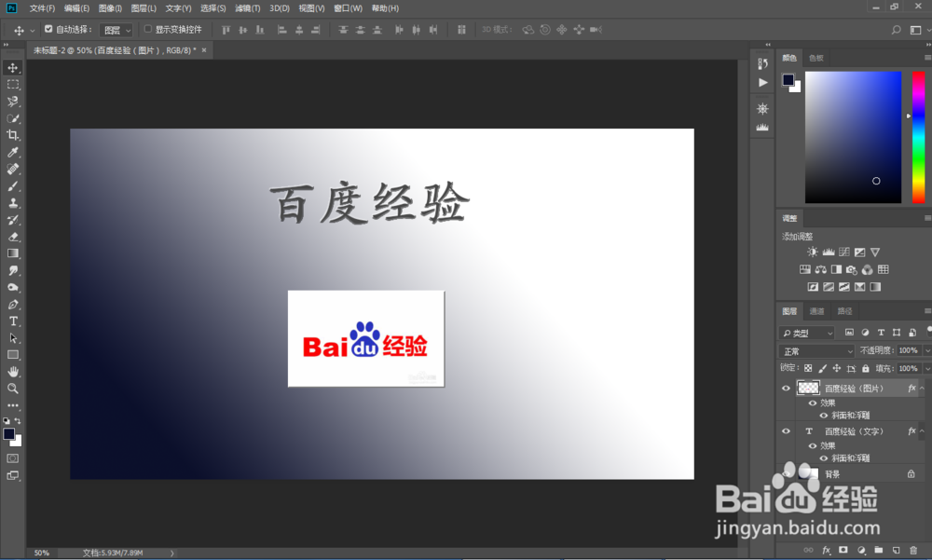932x560 pixels.
Task: Select the Brush tool
Action: [x=12, y=186]
